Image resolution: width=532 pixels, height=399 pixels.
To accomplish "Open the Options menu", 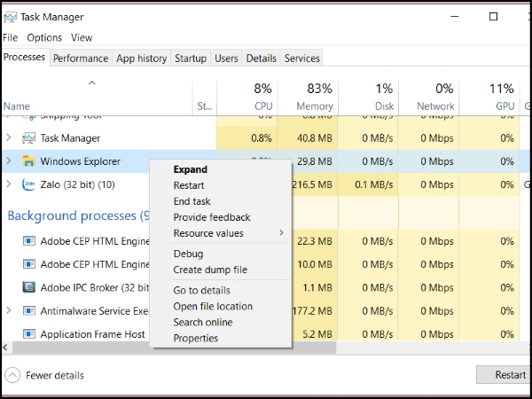I will 44,38.
